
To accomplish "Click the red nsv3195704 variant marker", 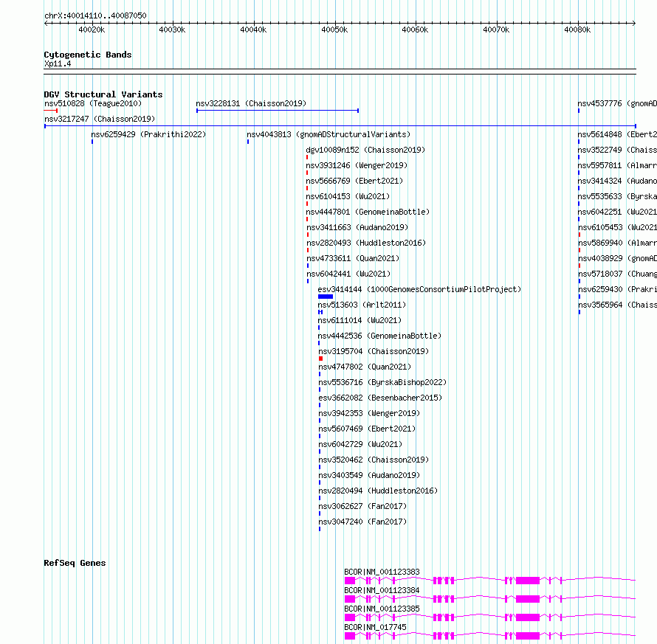I will [x=321, y=359].
